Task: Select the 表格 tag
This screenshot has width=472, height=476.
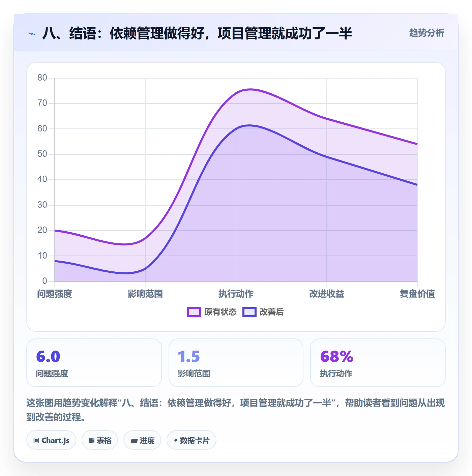Action: tap(100, 440)
